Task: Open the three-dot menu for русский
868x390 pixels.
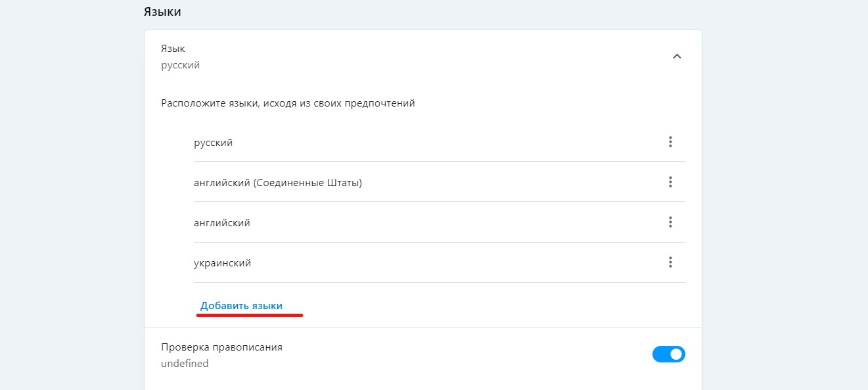Action: click(x=670, y=141)
